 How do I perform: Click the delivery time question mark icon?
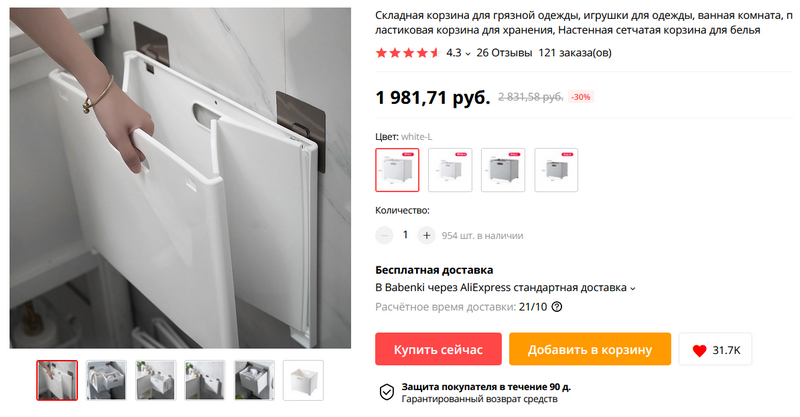(x=557, y=307)
